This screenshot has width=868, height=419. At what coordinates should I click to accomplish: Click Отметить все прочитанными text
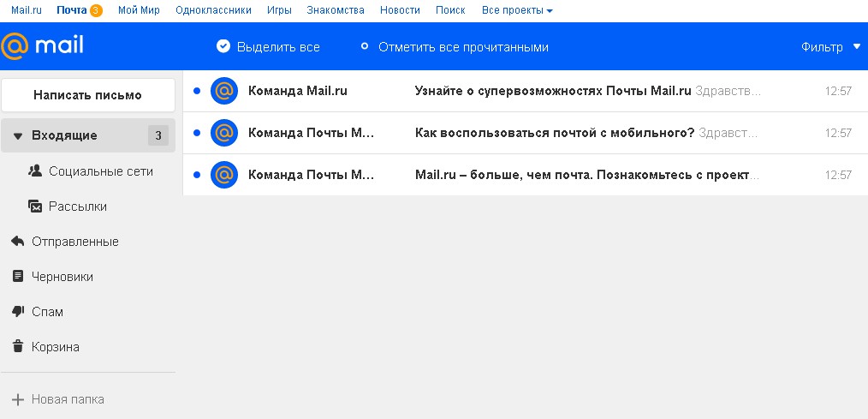(463, 47)
